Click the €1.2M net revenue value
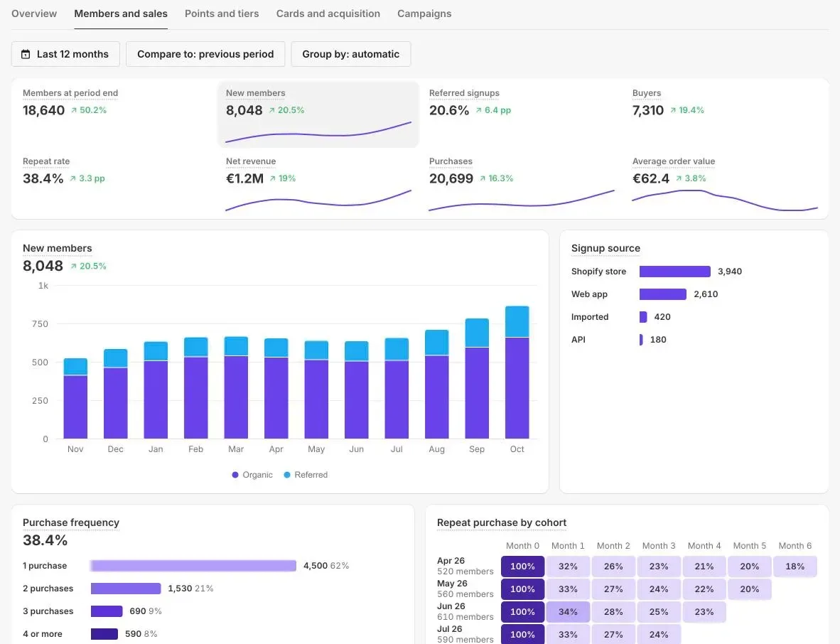 (244, 178)
